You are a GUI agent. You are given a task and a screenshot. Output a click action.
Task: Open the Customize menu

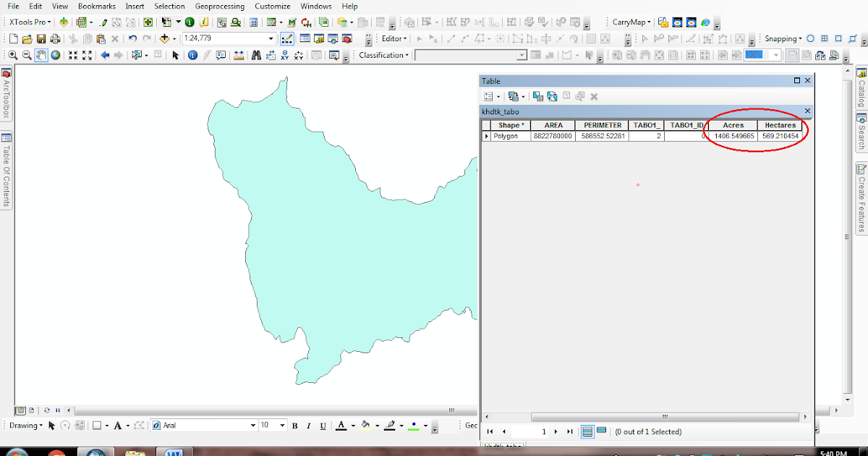pyautogui.click(x=273, y=6)
